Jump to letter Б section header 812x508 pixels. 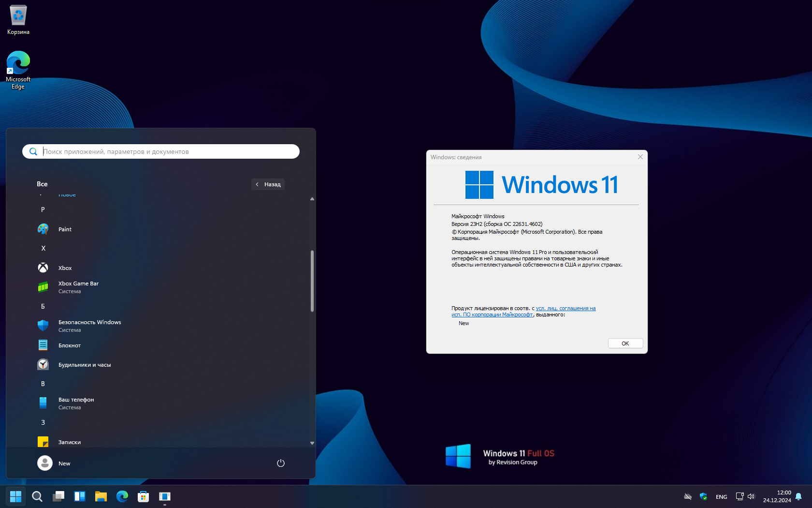(43, 306)
